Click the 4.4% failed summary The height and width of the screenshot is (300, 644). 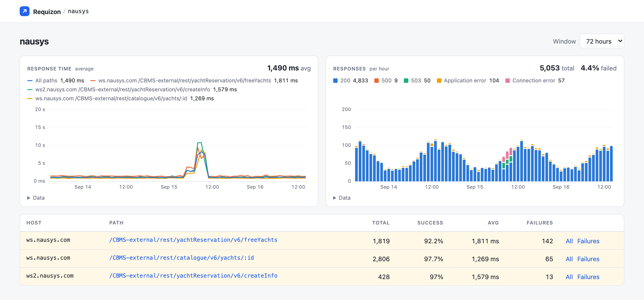599,68
